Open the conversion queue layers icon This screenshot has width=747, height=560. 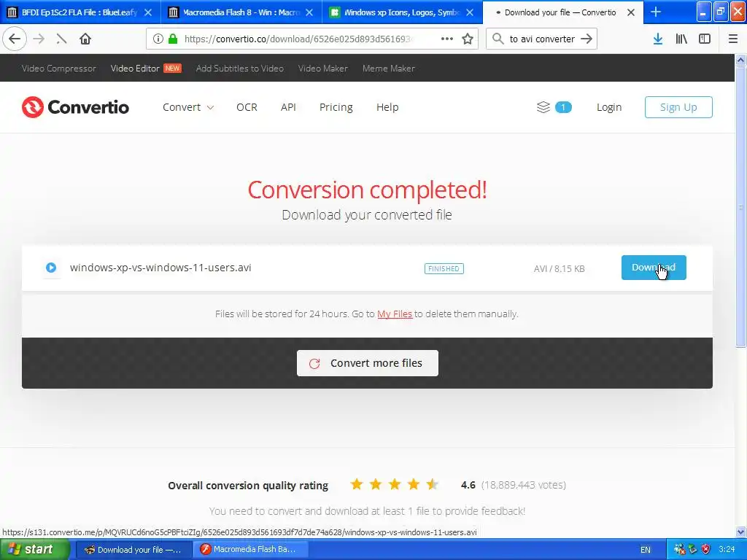543,107
